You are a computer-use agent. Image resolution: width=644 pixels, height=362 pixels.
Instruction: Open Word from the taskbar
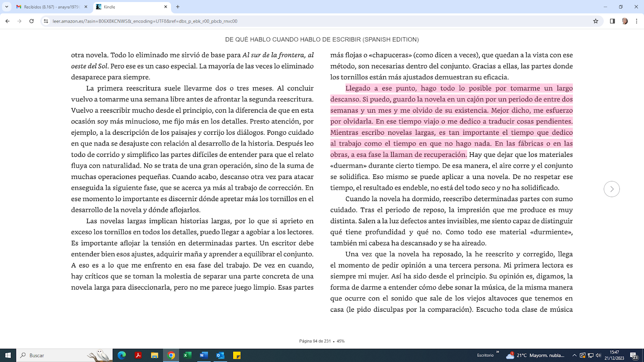click(x=204, y=355)
